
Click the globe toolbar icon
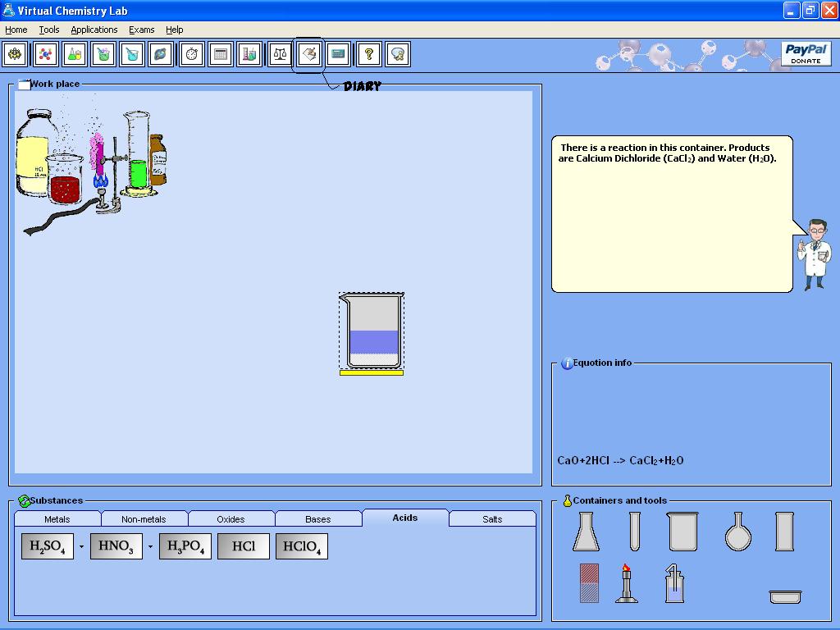[x=161, y=54]
